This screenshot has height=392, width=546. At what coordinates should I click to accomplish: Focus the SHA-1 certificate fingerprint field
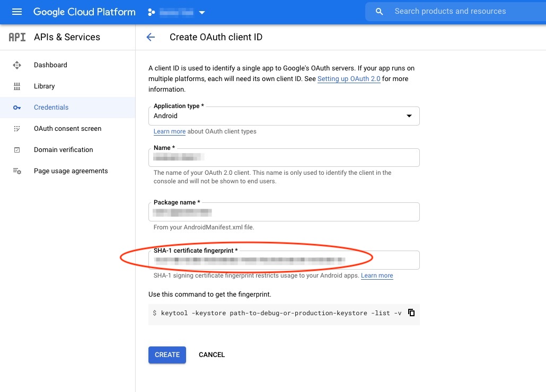click(x=284, y=260)
